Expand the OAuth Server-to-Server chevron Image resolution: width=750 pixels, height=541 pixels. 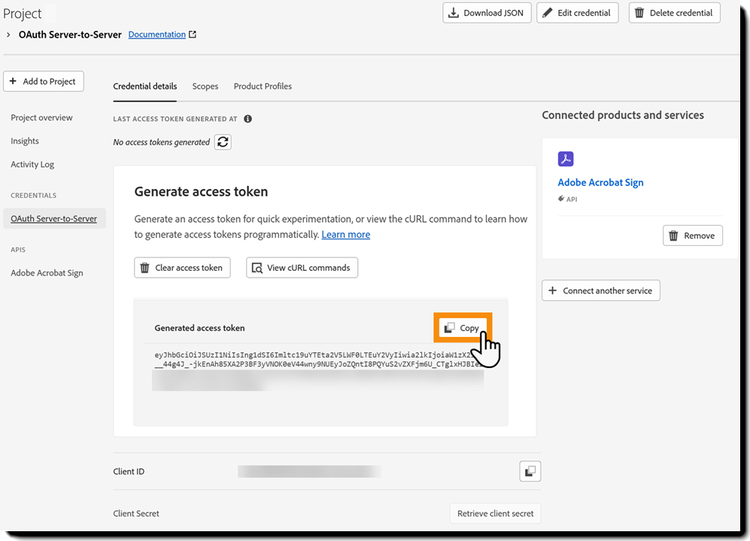(9, 35)
